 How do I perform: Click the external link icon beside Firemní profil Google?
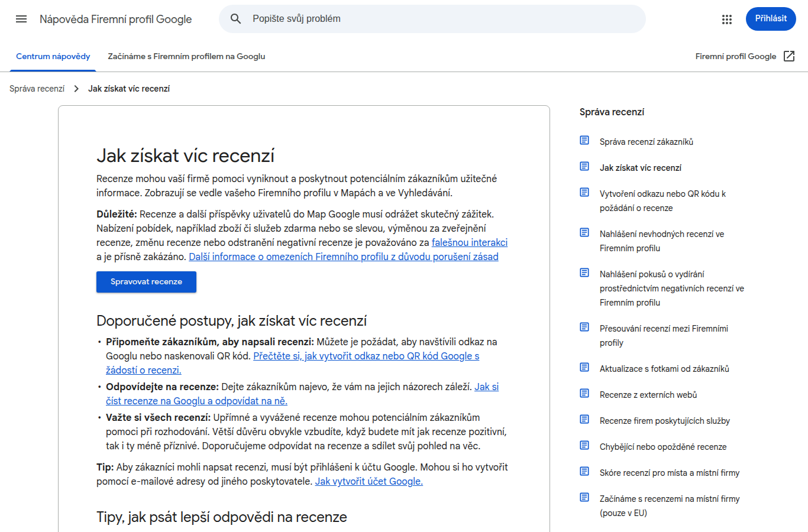[x=789, y=56]
